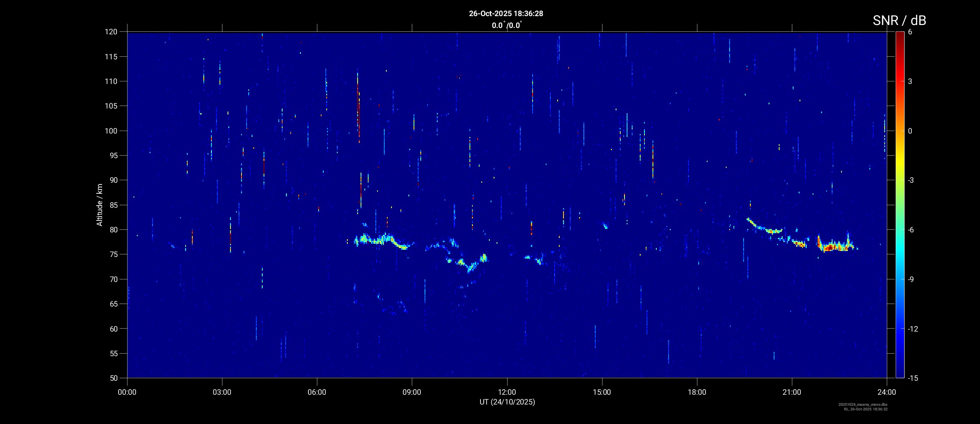The width and height of the screenshot is (980, 424).
Task: Select the 03:00 time axis label
Action: tap(222, 392)
